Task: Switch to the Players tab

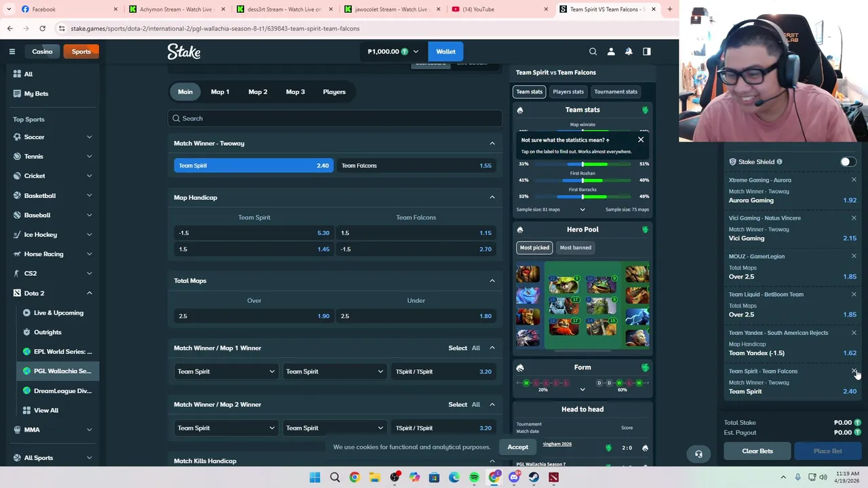Action: point(334,91)
